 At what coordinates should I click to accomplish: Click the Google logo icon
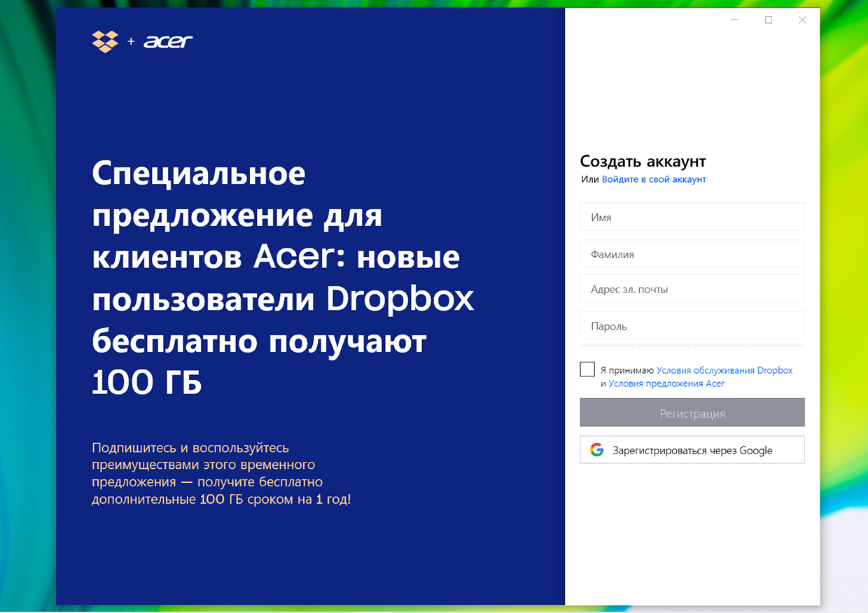pyautogui.click(x=596, y=450)
